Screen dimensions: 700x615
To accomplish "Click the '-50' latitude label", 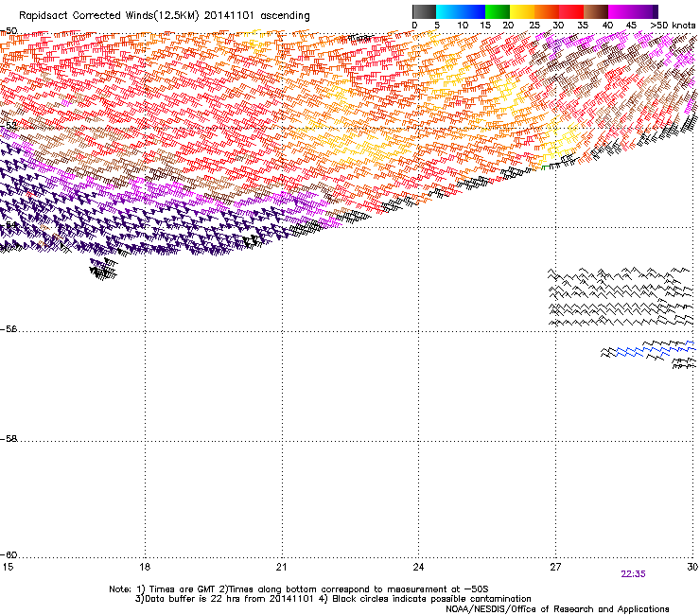I will 9,31.
